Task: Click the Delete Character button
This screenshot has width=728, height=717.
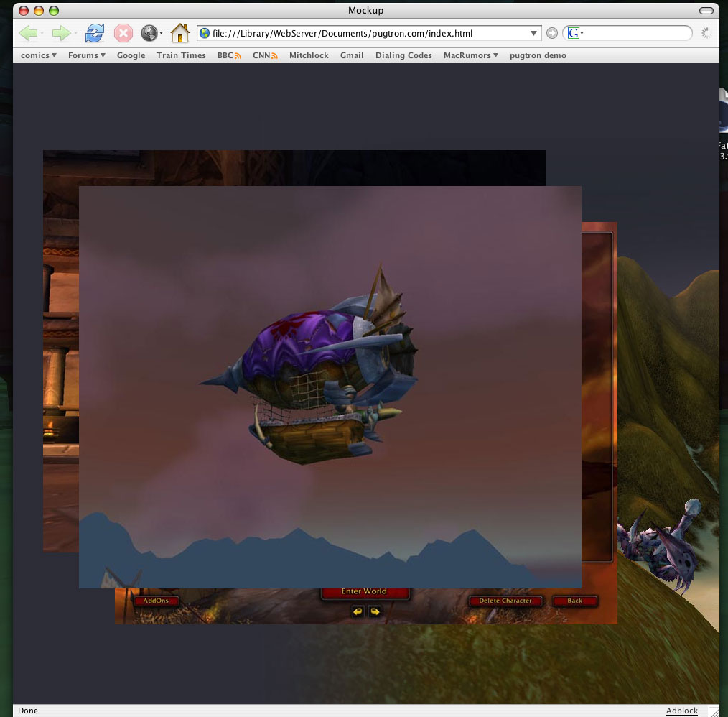Action: pos(505,601)
